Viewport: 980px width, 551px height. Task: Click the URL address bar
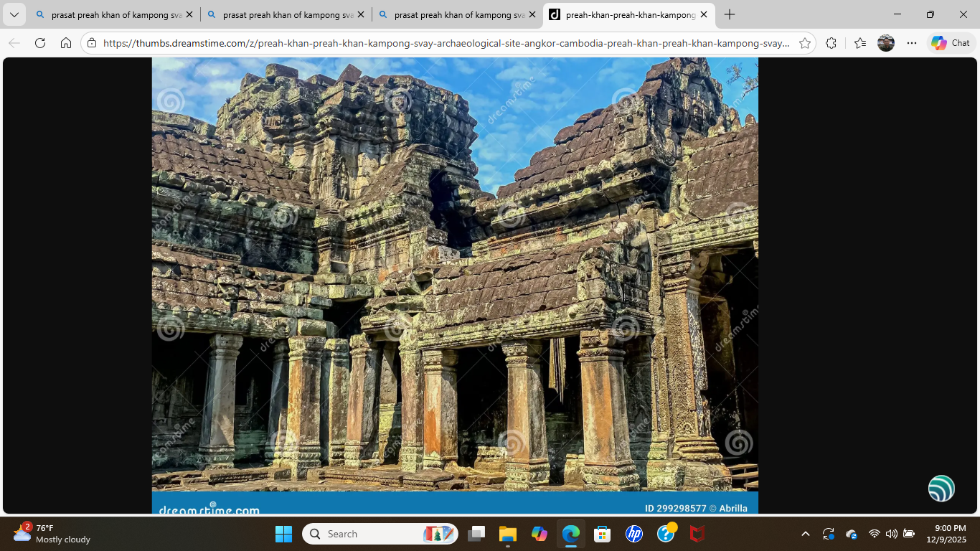445,43
